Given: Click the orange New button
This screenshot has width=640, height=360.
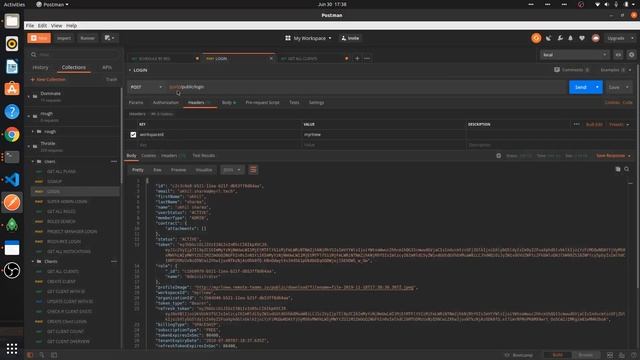Looking at the screenshot, I should point(39,38).
